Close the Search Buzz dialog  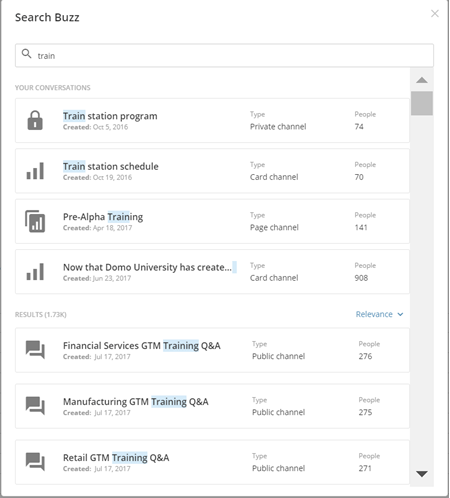(x=435, y=13)
